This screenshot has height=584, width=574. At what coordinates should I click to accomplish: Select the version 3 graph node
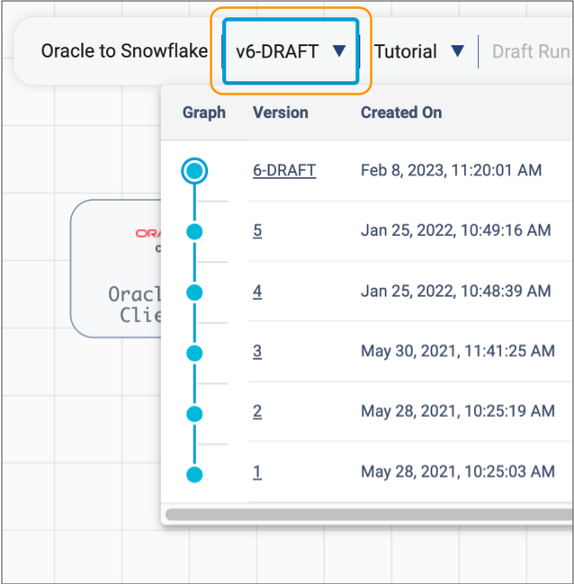point(194,353)
